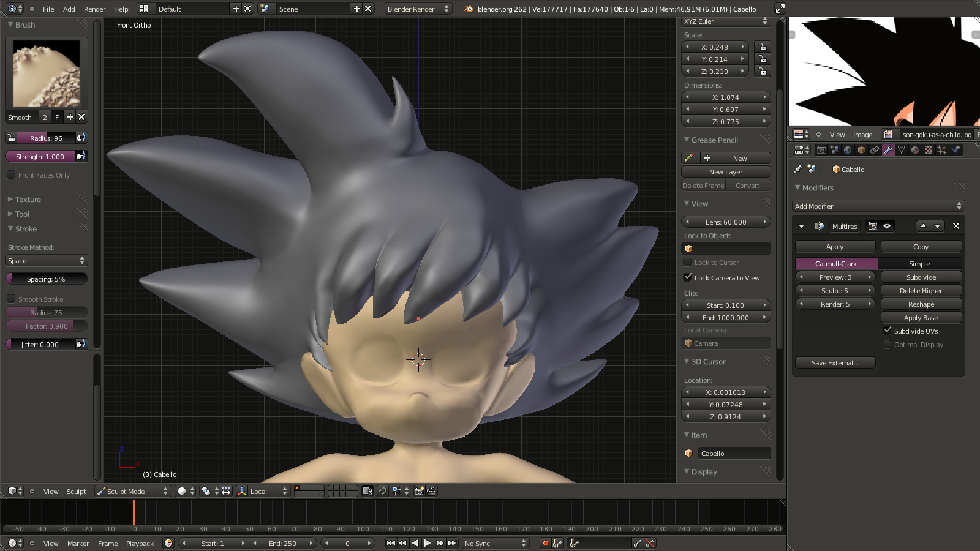Open the Sculpt Mode selector dropdown
The image size is (980, 551).
[132, 491]
